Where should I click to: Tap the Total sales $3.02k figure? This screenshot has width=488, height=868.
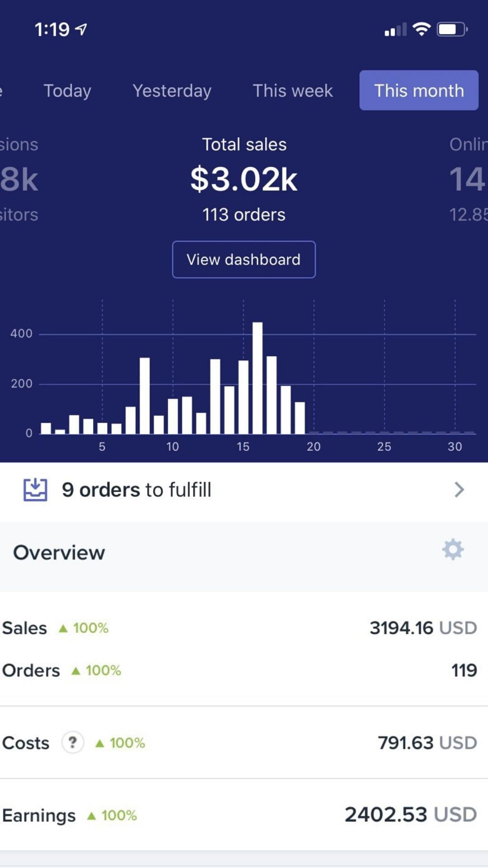click(x=244, y=179)
